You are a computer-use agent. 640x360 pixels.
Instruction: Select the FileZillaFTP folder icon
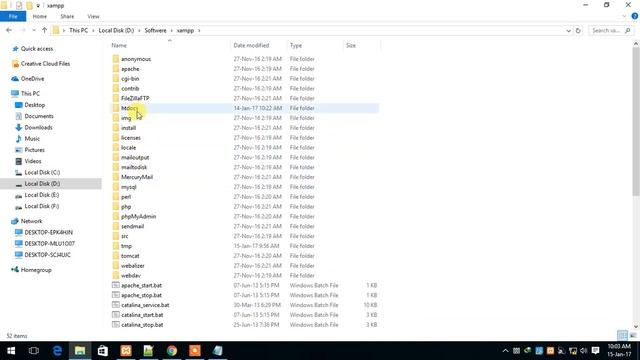tap(116, 98)
